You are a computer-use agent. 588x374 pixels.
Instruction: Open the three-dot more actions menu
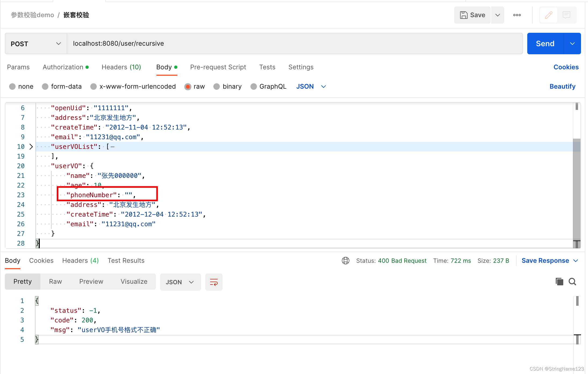tap(517, 15)
